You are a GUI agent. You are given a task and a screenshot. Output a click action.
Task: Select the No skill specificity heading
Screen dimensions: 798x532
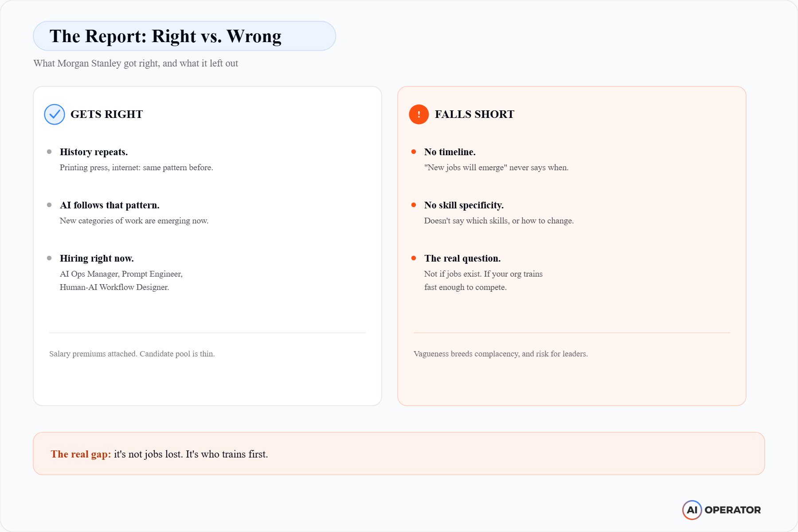click(464, 205)
